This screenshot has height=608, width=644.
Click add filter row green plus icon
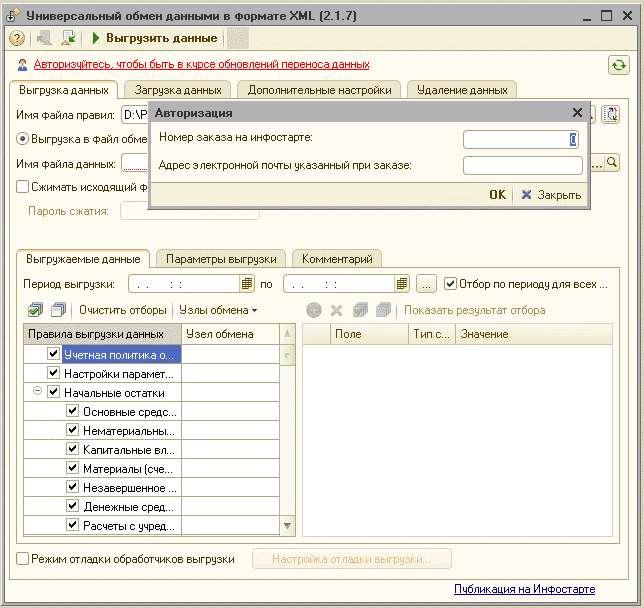pyautogui.click(x=314, y=310)
